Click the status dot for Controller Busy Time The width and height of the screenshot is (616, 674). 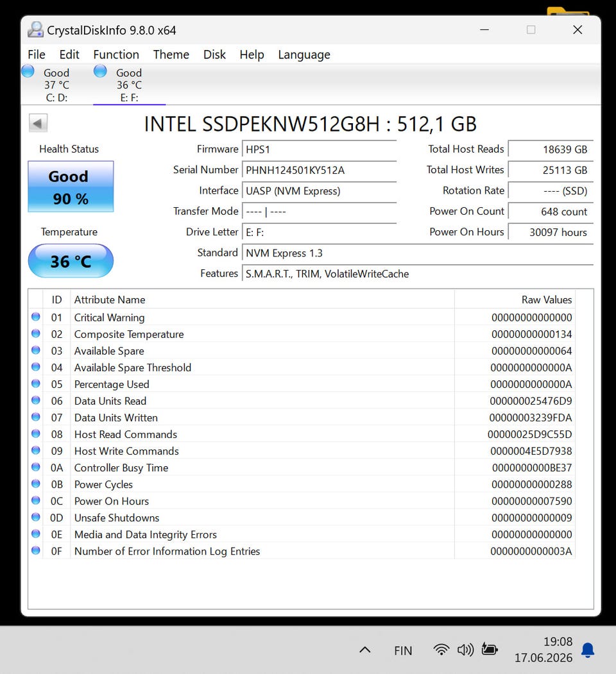pyautogui.click(x=36, y=467)
